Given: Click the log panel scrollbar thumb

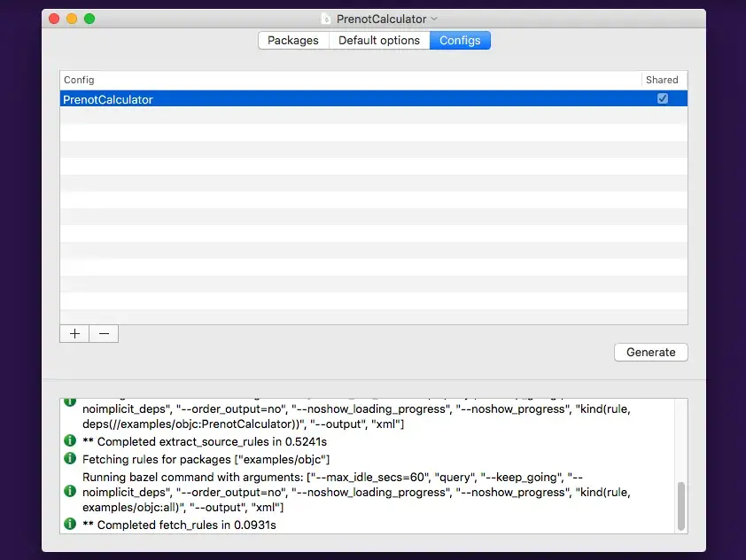Looking at the screenshot, I should click(x=680, y=506).
